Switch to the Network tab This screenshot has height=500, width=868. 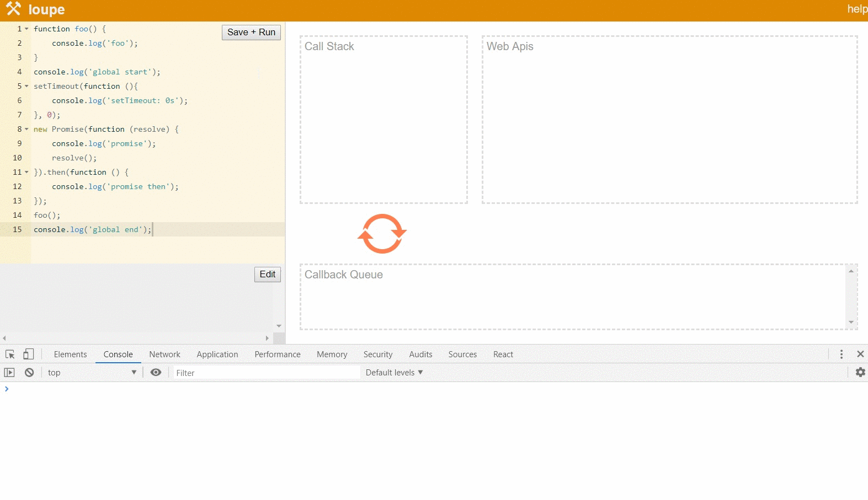164,354
